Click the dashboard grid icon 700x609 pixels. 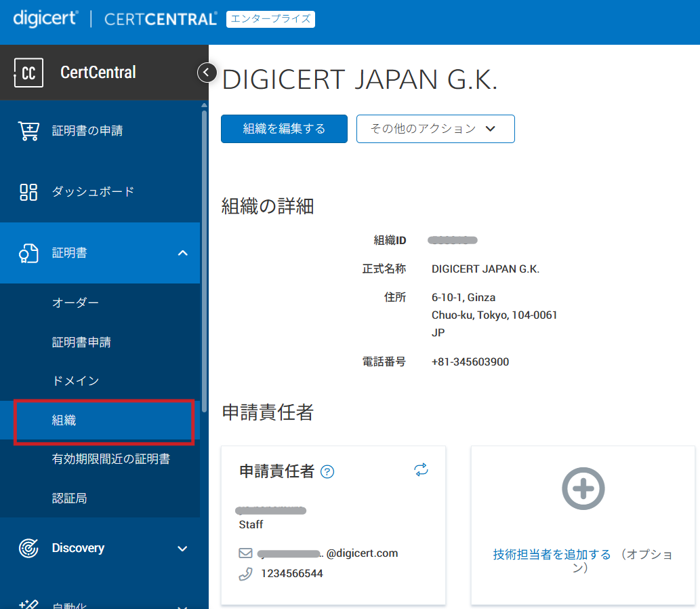click(28, 192)
